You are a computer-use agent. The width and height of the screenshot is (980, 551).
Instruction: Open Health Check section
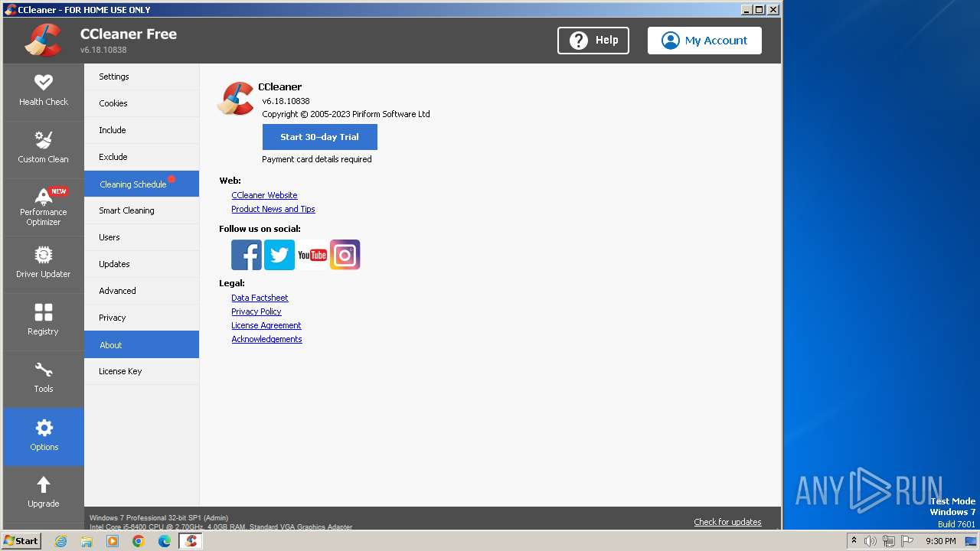44,92
